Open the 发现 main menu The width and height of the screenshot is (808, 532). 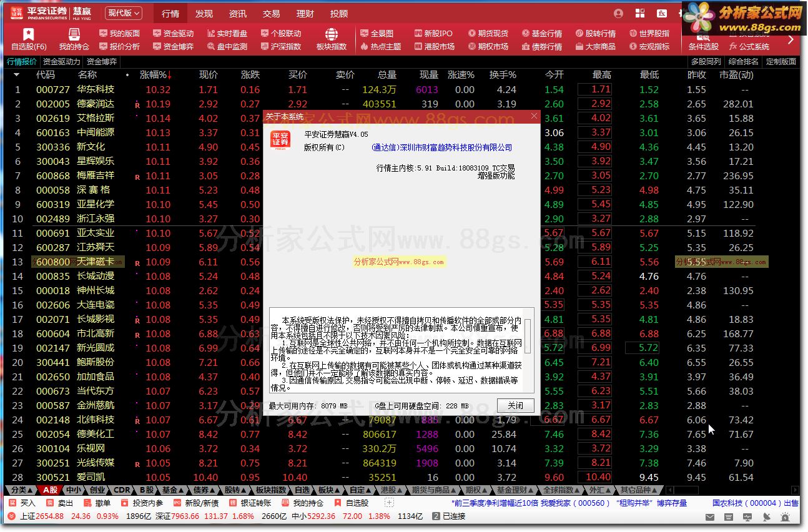click(x=204, y=14)
